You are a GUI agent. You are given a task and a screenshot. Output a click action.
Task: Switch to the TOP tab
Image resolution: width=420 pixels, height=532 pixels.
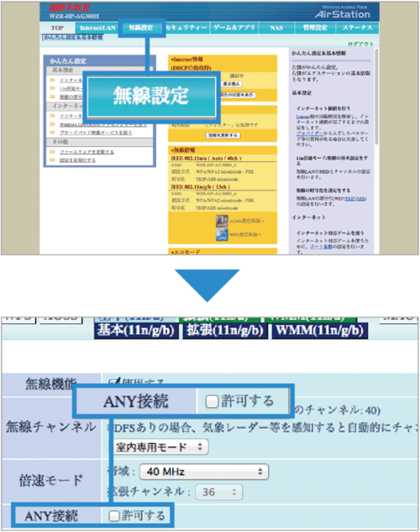(57, 28)
